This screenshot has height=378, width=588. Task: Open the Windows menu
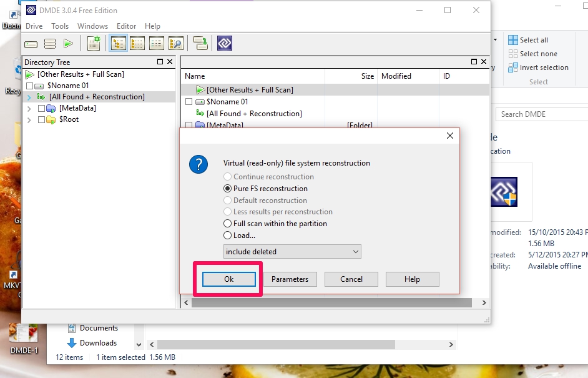click(x=92, y=26)
